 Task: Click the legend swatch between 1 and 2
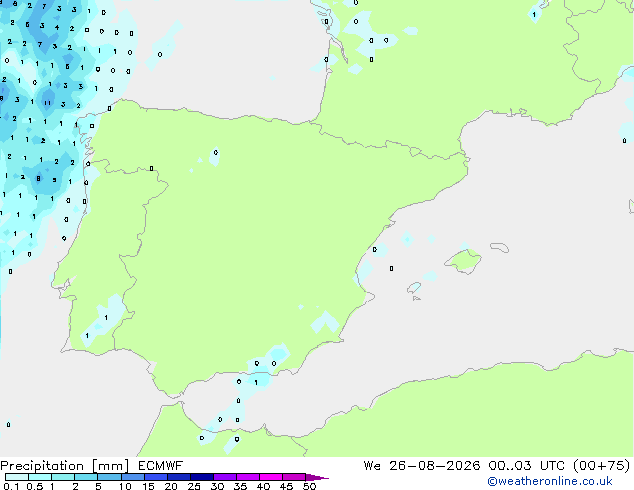click(x=63, y=477)
